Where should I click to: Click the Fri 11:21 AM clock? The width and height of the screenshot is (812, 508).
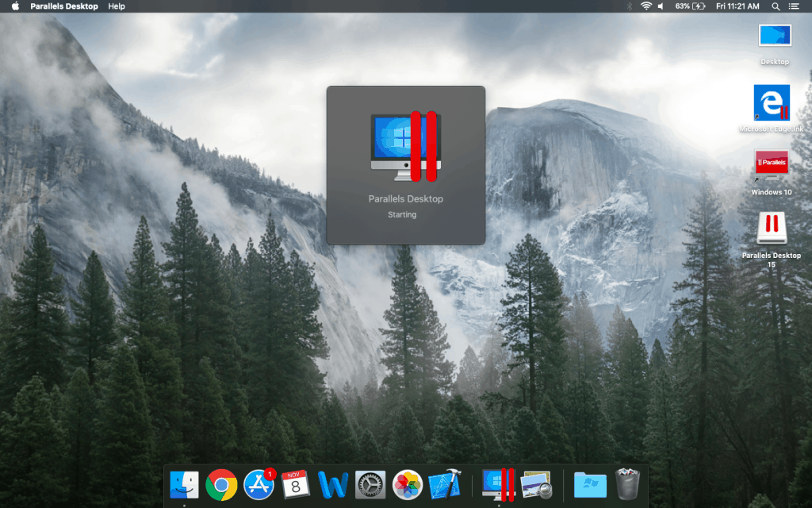coord(737,6)
